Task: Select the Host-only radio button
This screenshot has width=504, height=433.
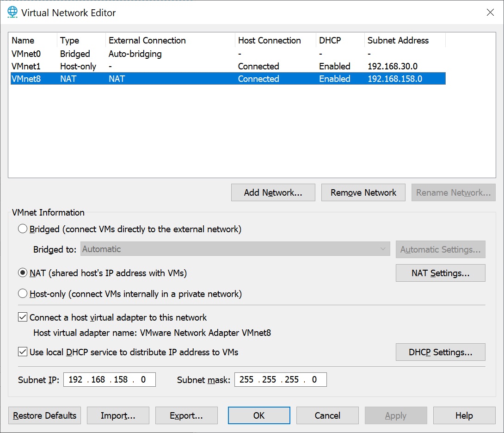Action: click(x=23, y=293)
